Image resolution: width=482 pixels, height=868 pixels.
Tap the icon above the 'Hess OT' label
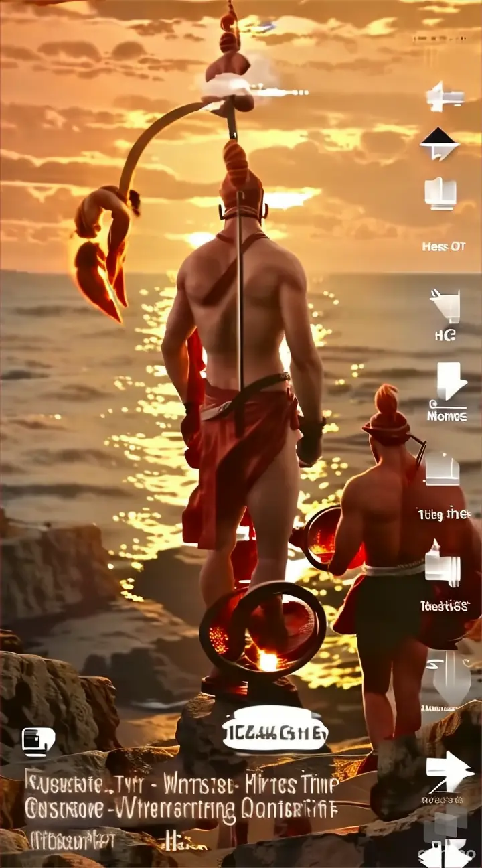coord(440,194)
